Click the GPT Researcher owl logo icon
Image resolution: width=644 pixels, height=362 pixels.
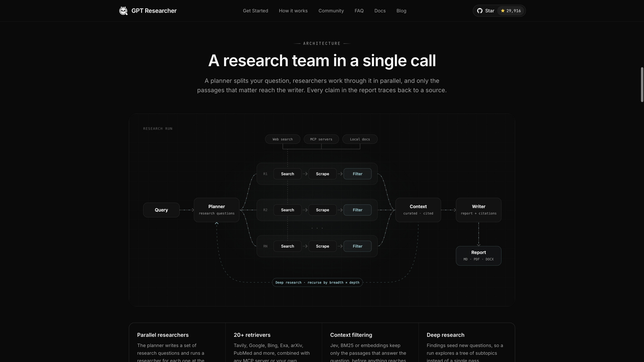[123, 11]
